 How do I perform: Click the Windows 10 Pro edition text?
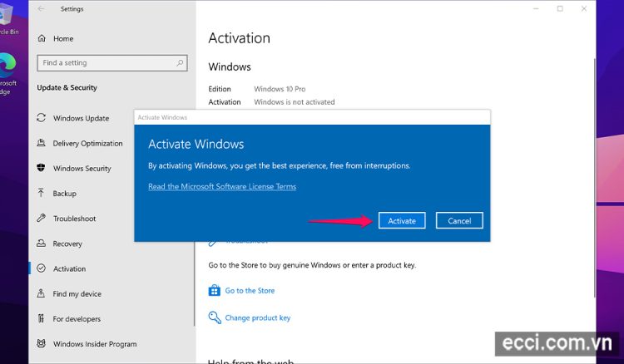coord(280,89)
